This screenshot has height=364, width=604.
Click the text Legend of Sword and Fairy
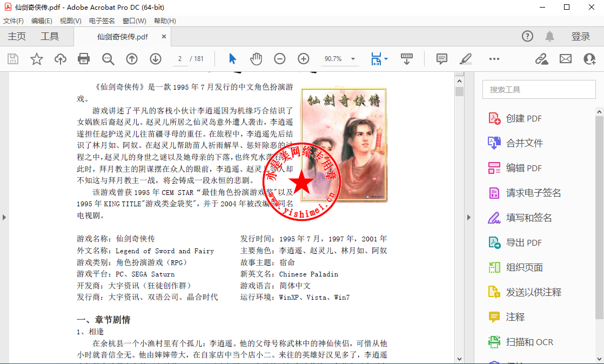[165, 251]
